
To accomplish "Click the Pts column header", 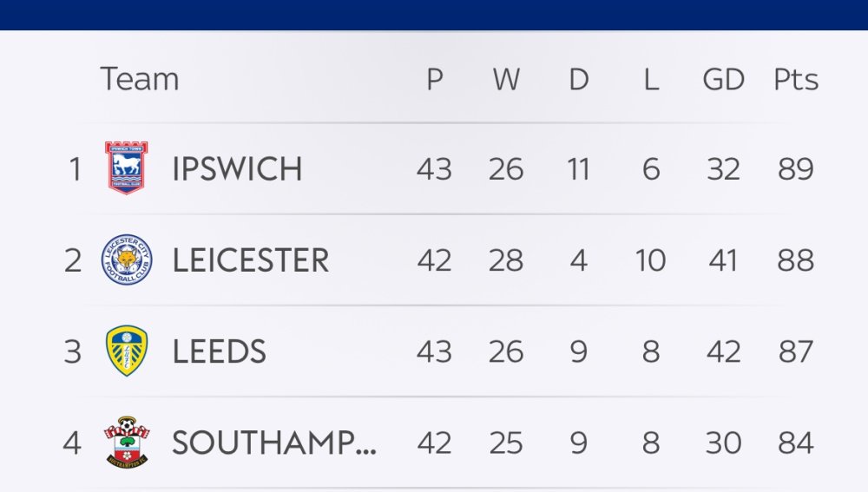I will coord(796,80).
